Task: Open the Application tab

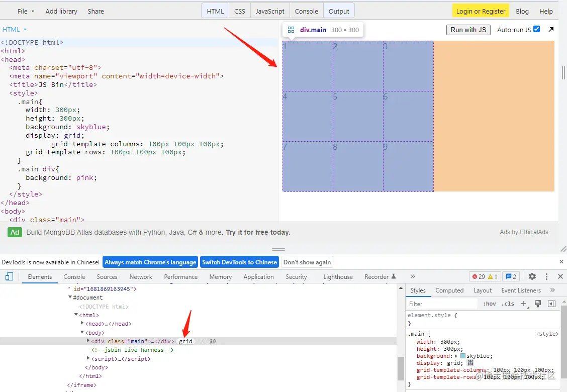Action: pos(258,276)
